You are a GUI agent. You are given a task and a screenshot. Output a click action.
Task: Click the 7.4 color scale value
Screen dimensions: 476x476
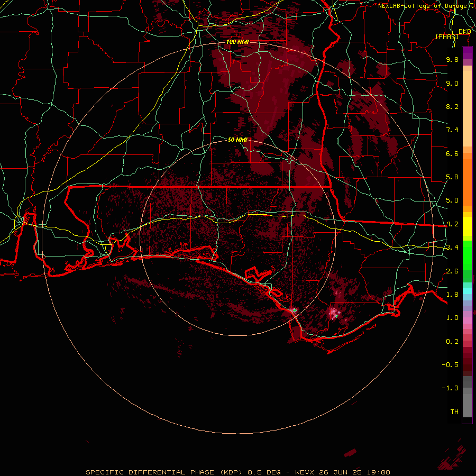pyautogui.click(x=452, y=130)
